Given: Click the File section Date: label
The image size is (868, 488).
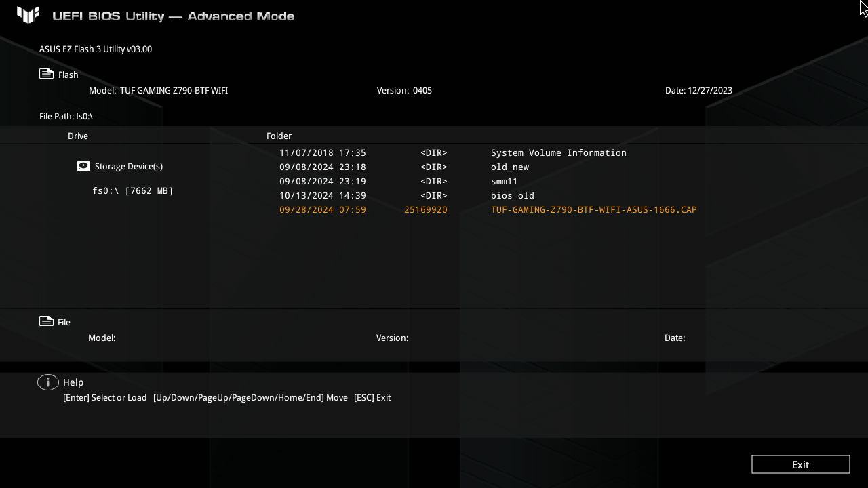Looking at the screenshot, I should [x=675, y=338].
